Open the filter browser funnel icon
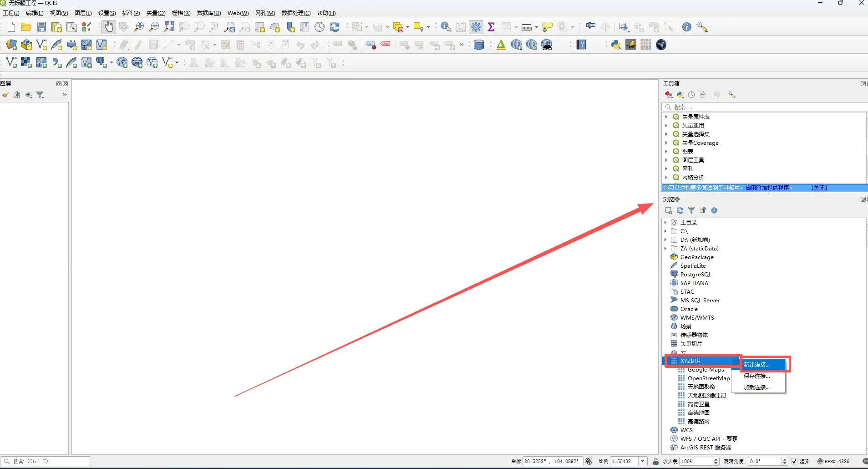 tap(691, 210)
